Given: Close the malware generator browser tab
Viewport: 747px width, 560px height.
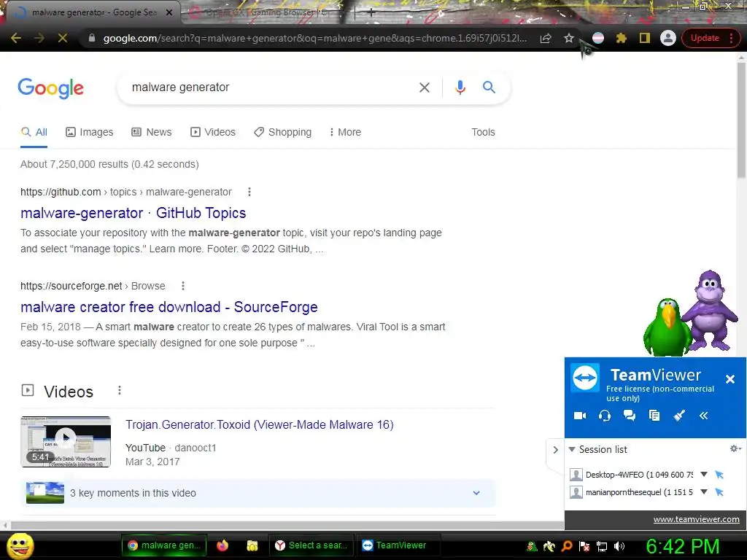Looking at the screenshot, I should coord(169,12).
